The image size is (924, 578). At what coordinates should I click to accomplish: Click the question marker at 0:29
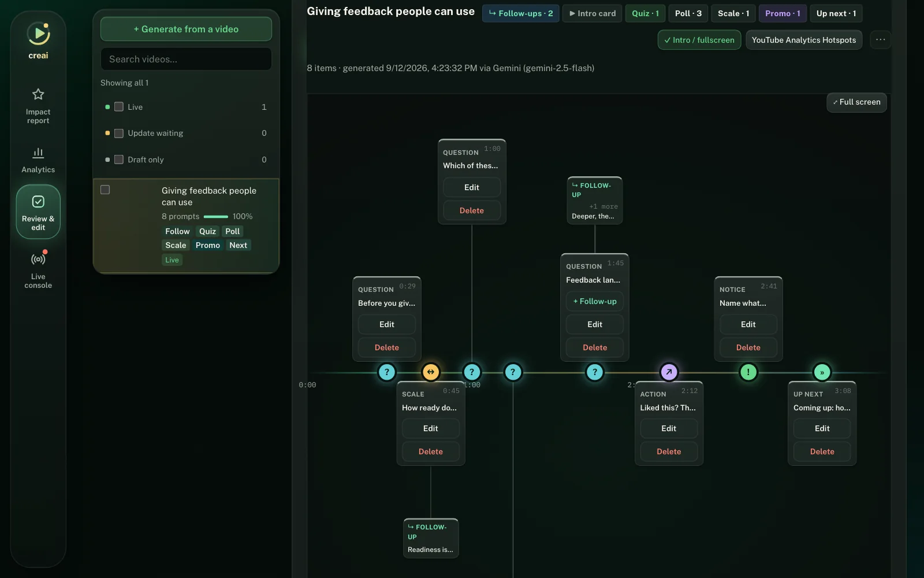coord(387,372)
